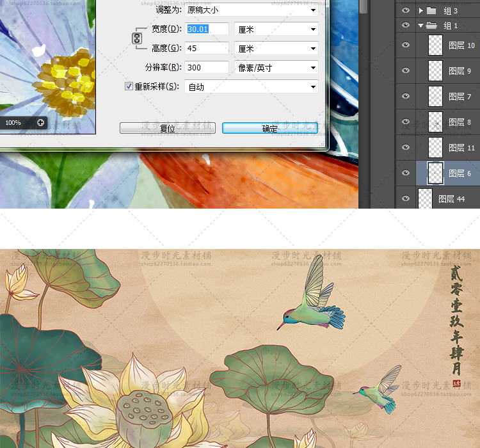
Task: Uncheck the 重新采样 resample checkbox
Action: (x=129, y=86)
